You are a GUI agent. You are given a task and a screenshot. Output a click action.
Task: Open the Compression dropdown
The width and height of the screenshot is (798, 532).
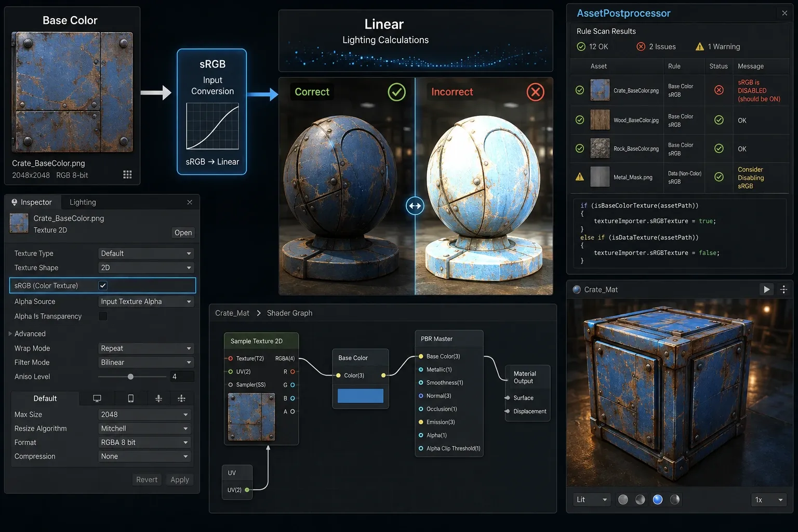coord(144,456)
